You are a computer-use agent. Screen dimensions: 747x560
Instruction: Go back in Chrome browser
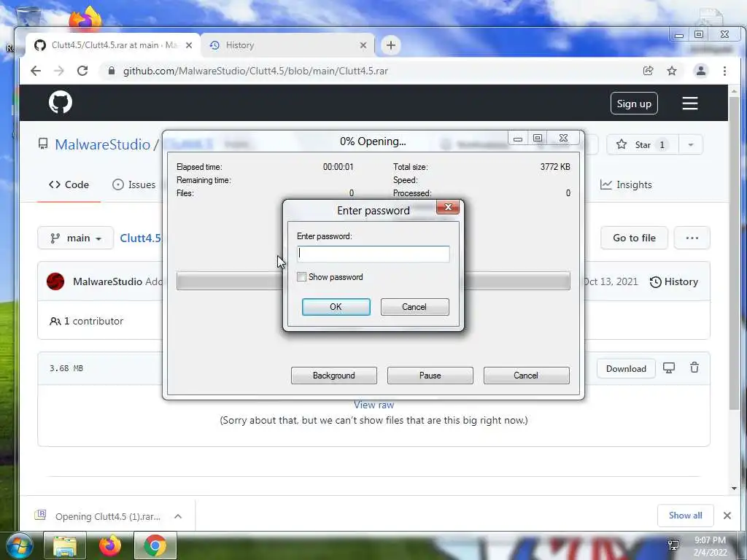pos(36,71)
